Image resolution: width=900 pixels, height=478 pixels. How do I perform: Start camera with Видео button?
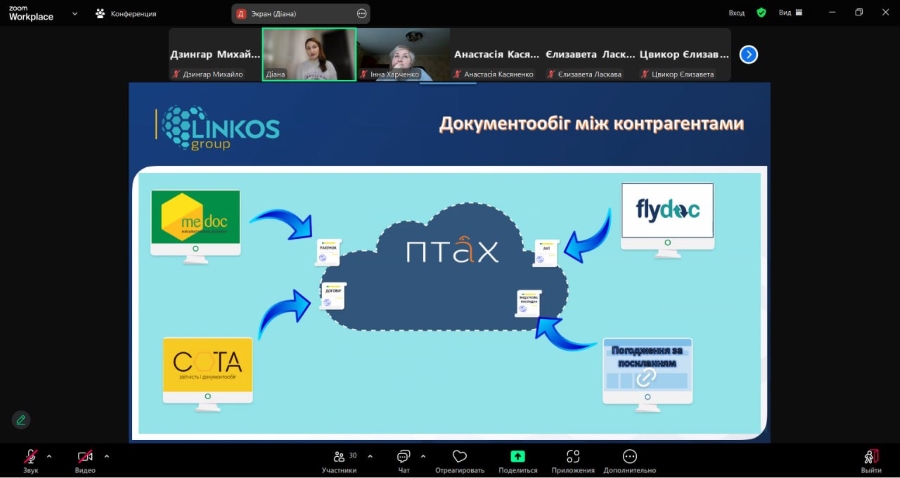pyautogui.click(x=85, y=461)
